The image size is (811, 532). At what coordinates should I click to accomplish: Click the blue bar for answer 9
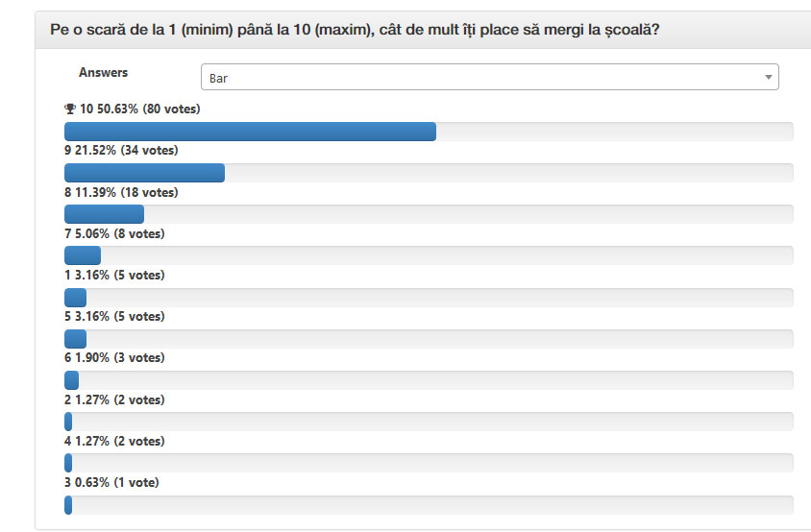point(144,173)
